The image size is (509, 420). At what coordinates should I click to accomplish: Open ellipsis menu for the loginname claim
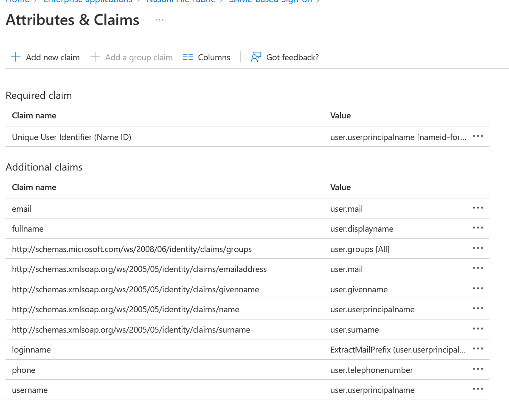(478, 349)
